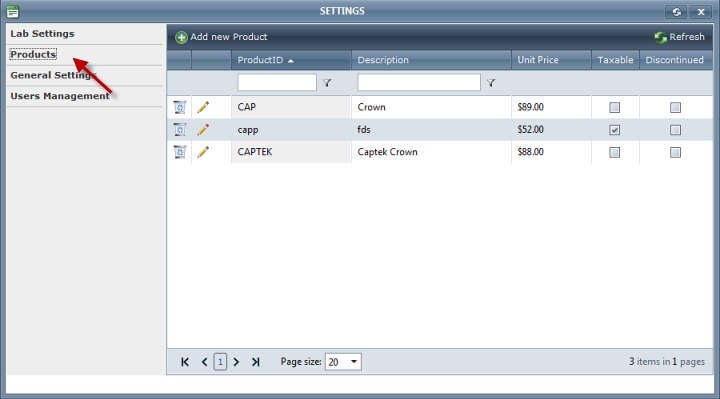This screenshot has width=720, height=399.
Task: Close the Settings window
Action: [701, 12]
